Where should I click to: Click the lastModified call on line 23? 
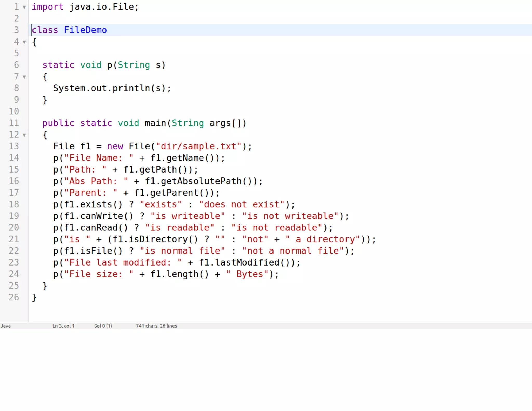[247, 262]
